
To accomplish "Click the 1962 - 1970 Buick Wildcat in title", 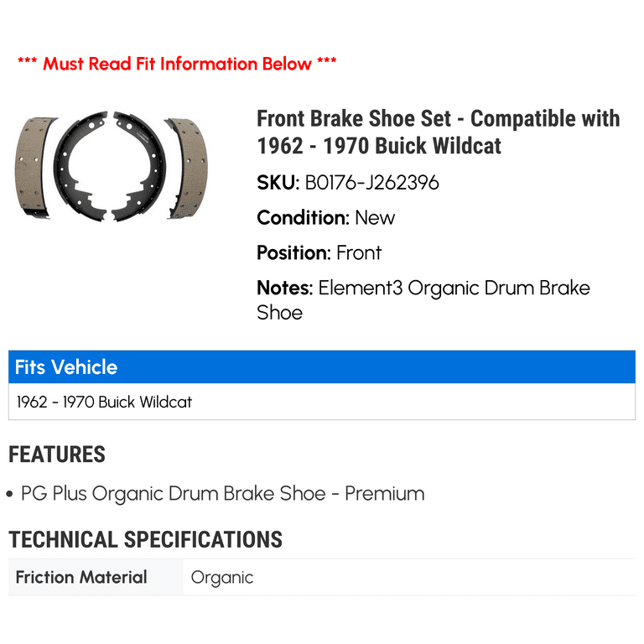I will click(379, 146).
